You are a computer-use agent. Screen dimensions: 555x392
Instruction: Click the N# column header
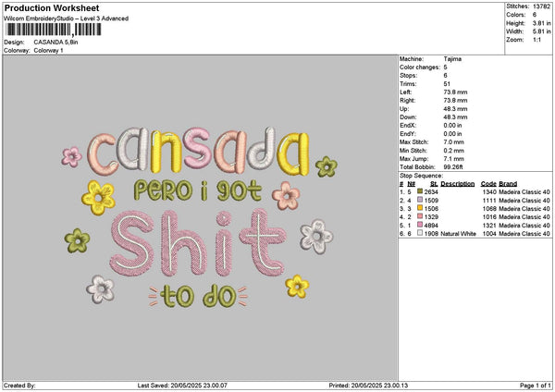point(411,184)
